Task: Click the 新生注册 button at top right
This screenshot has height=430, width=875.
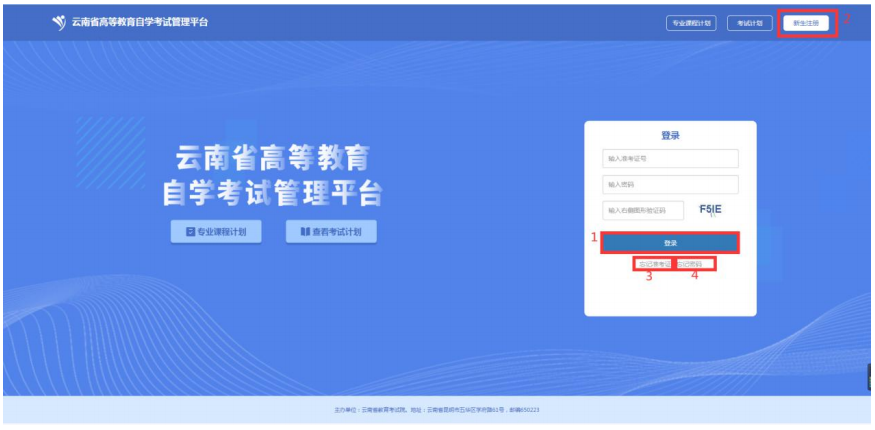Action: coord(806,23)
